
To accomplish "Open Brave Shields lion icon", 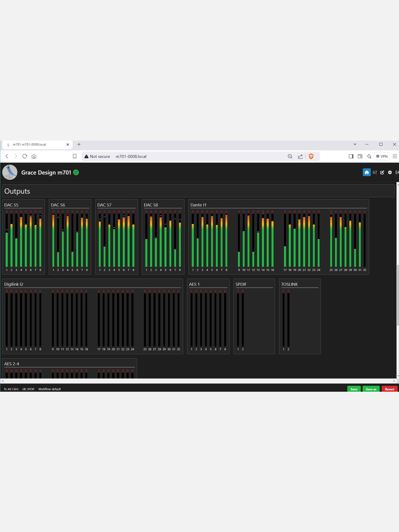I will pos(311,156).
